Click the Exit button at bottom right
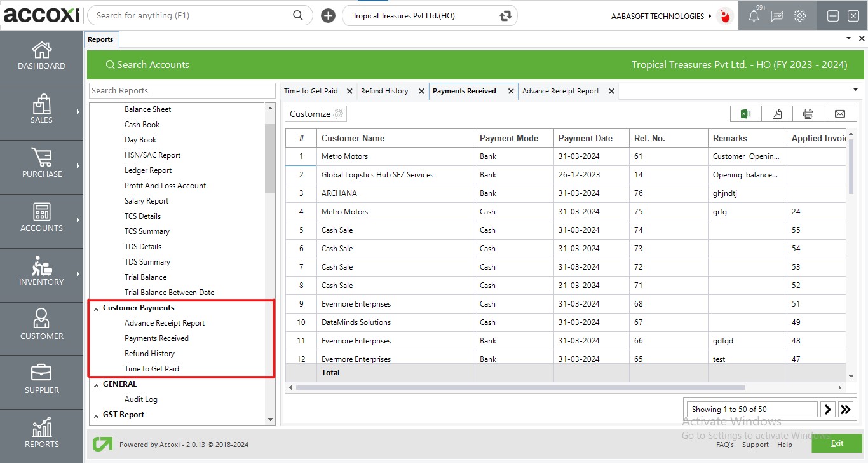 (x=836, y=443)
